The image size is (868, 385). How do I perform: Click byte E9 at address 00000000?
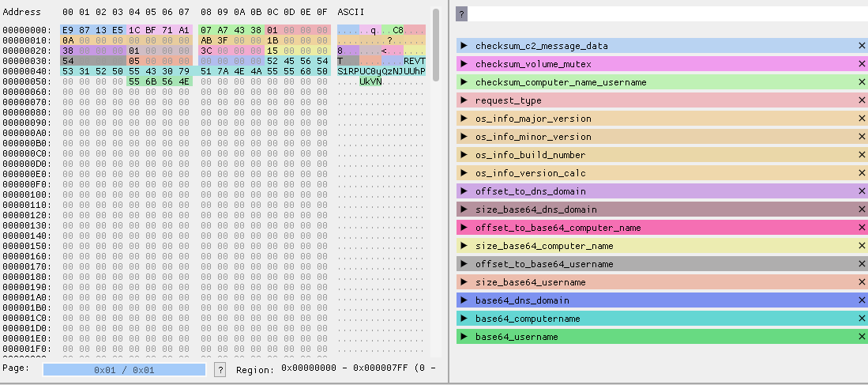point(67,30)
